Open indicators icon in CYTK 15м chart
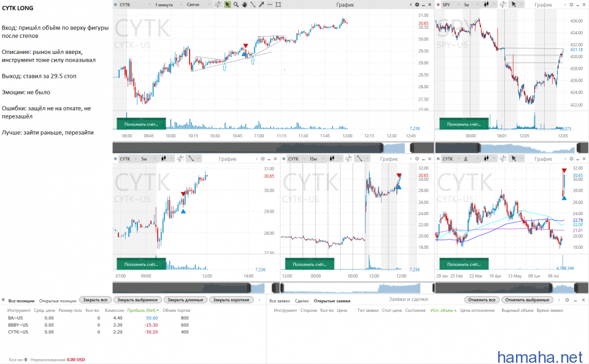This screenshot has width=589, height=364. (348, 159)
